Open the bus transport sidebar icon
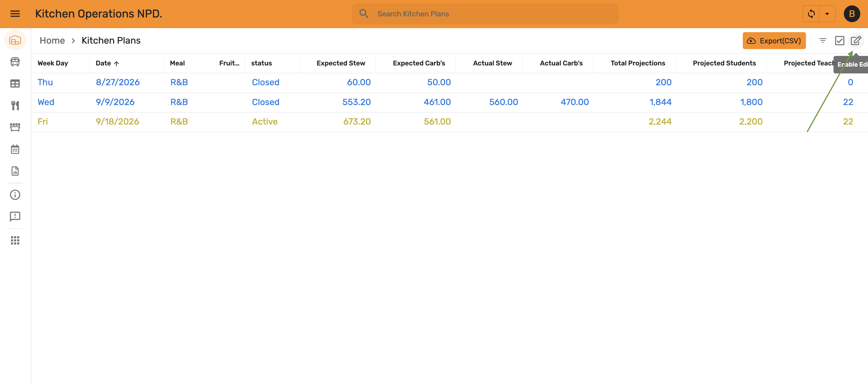The width and height of the screenshot is (868, 384). point(15,62)
